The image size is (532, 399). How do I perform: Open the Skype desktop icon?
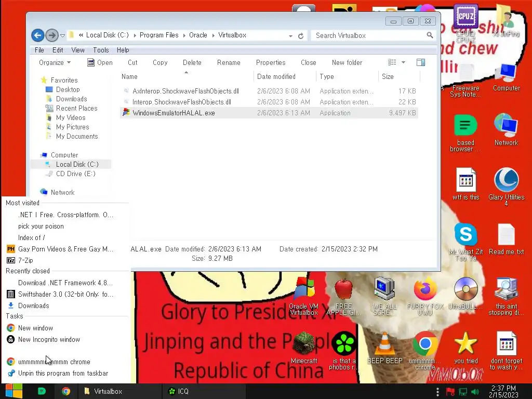click(x=465, y=242)
